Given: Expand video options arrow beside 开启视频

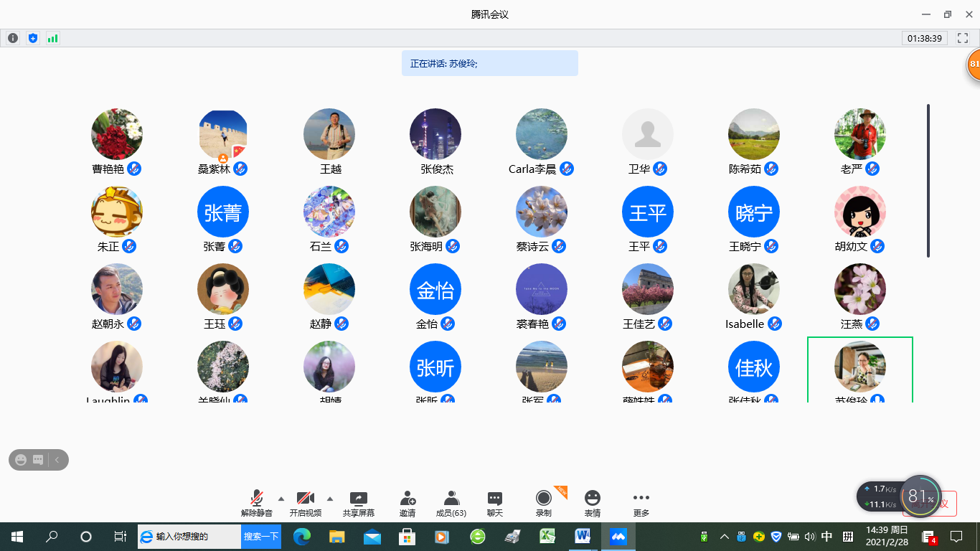Looking at the screenshot, I should [x=330, y=498].
